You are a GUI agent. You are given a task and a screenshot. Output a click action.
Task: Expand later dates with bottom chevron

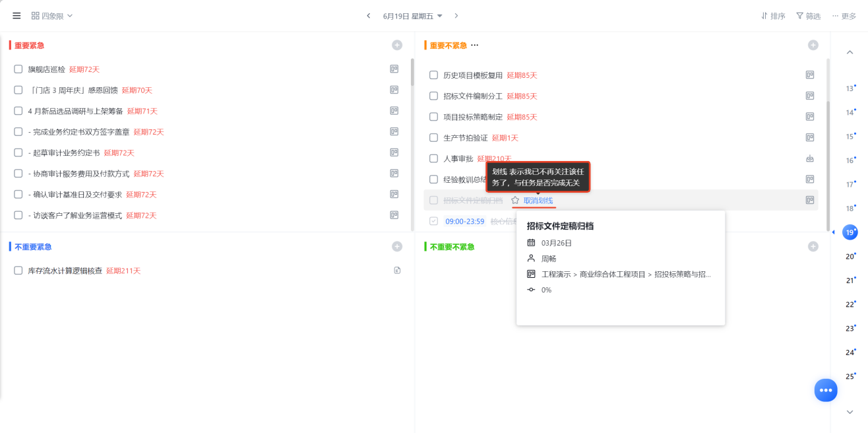click(x=850, y=412)
